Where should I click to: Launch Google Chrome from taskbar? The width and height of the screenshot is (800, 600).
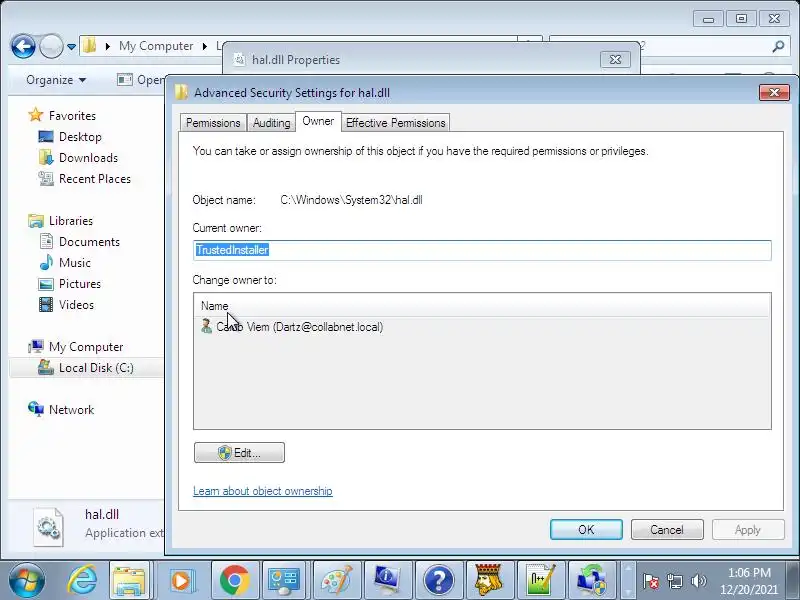[234, 580]
